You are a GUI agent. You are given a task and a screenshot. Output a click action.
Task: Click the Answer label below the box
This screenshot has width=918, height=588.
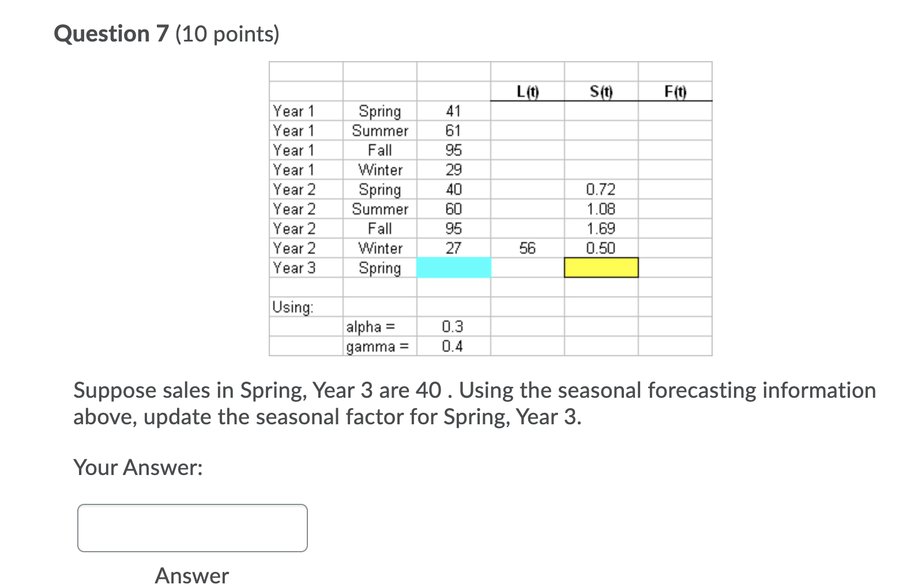click(191, 575)
